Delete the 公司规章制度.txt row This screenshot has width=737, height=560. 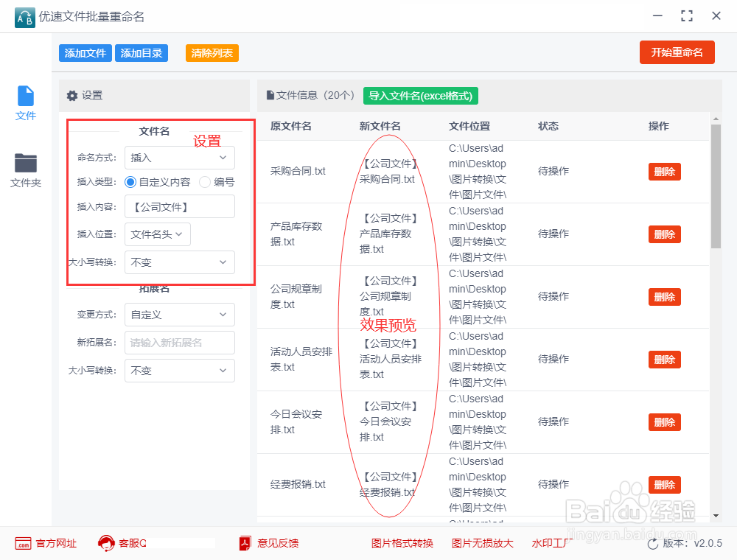(664, 297)
